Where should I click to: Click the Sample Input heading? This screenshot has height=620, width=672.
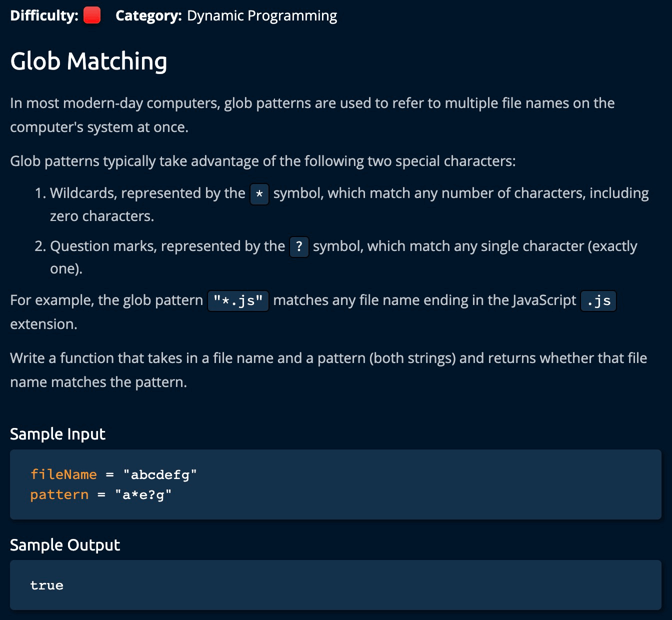[57, 433]
